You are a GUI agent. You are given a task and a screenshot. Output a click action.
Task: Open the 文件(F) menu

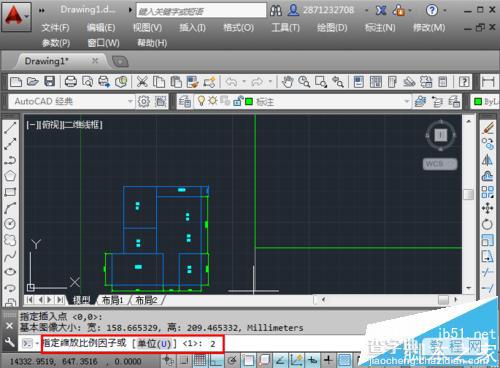[x=55, y=28]
